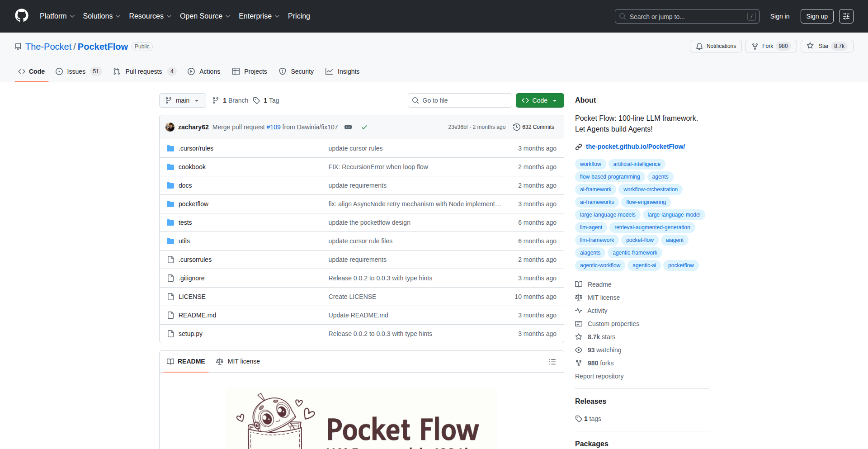The width and height of the screenshot is (868, 449).
Task: Switch to the Security tab
Action: click(296, 71)
